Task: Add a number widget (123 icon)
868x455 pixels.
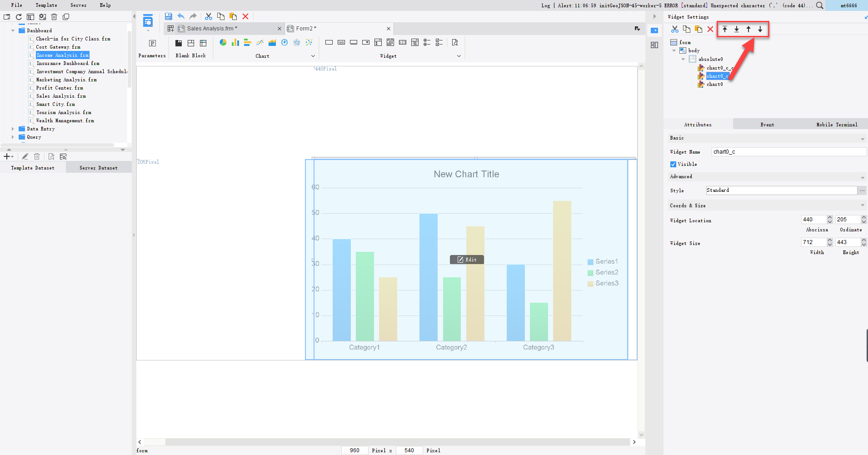Action: 403,42
